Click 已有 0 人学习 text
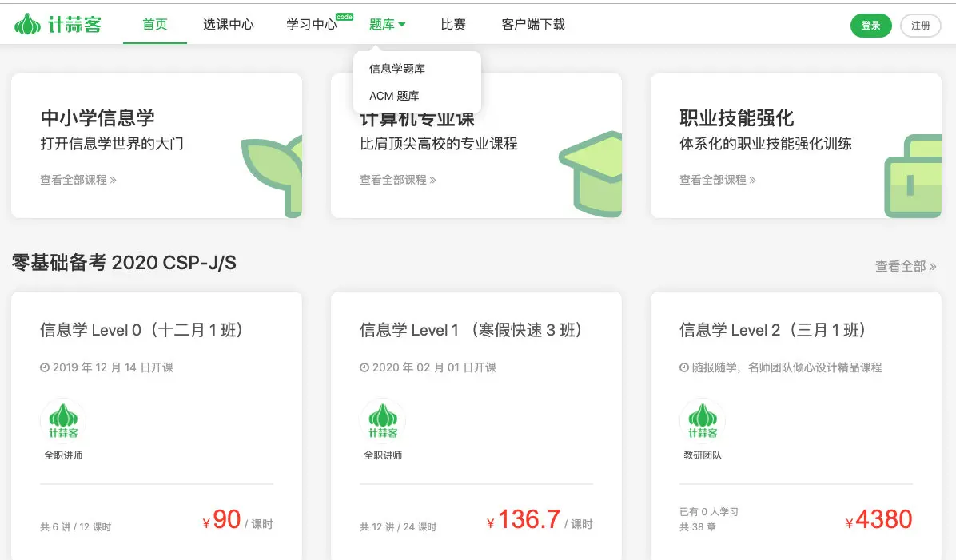 [x=708, y=512]
